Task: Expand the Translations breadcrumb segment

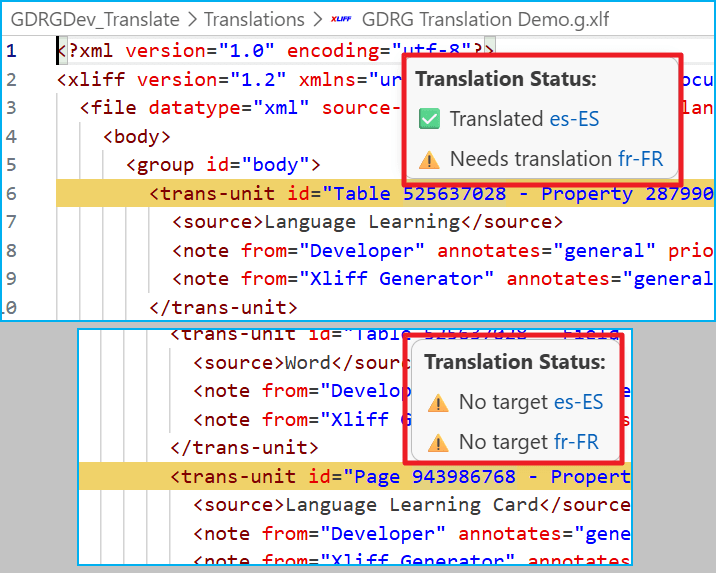Action: pyautogui.click(x=254, y=19)
